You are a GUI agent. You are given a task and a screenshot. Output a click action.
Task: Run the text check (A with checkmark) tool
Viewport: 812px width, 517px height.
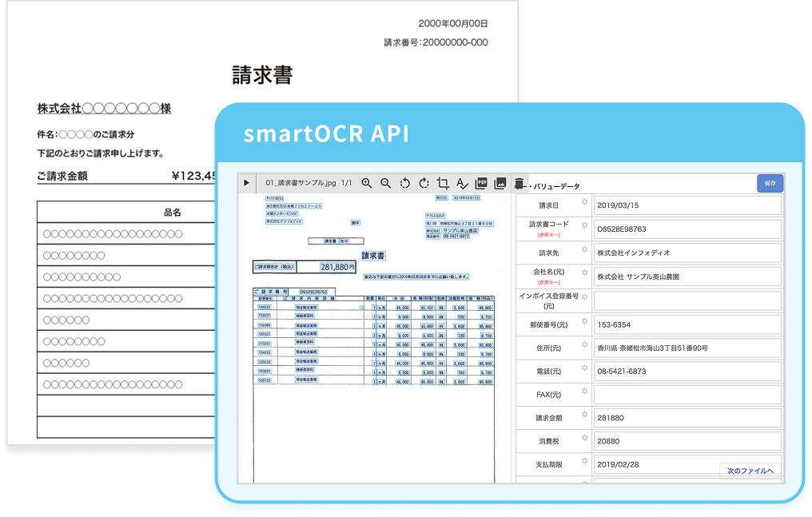pyautogui.click(x=462, y=183)
